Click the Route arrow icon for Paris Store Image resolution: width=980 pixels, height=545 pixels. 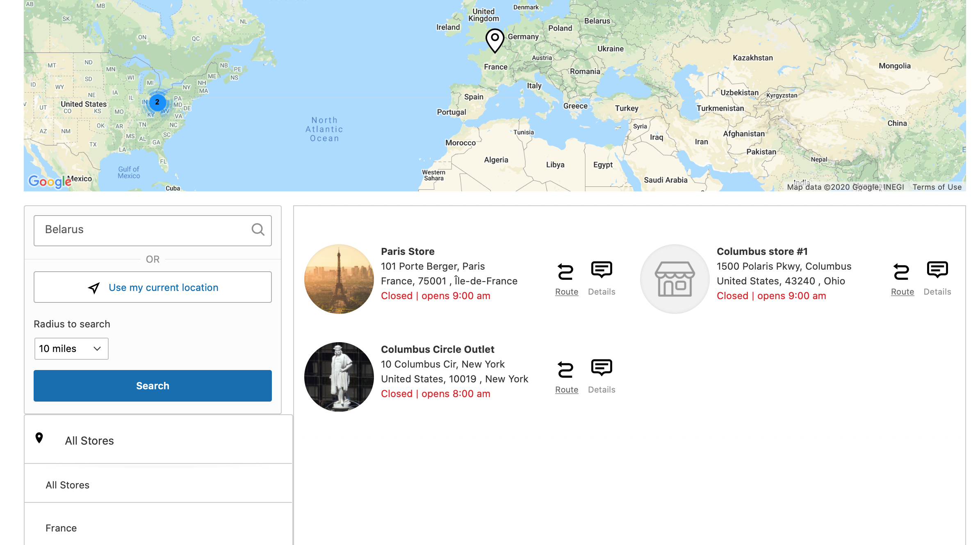coord(566,272)
